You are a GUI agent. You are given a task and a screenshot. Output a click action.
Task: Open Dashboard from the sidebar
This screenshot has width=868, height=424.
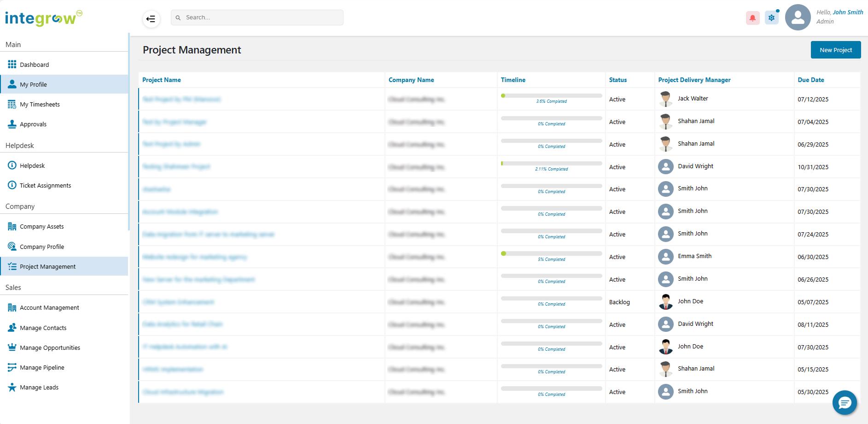click(x=34, y=65)
